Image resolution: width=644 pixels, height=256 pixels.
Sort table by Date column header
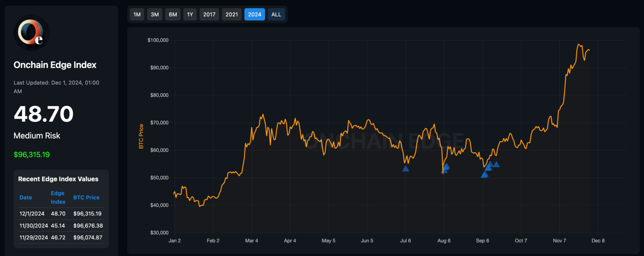pos(26,198)
